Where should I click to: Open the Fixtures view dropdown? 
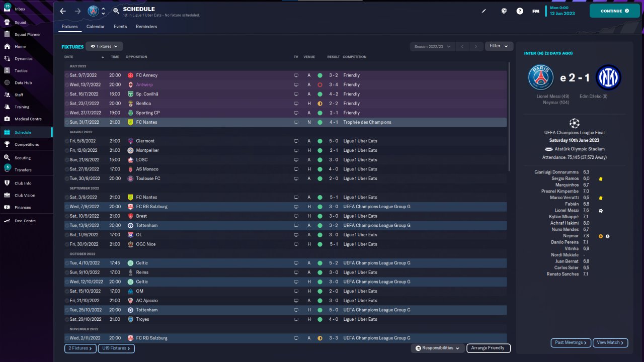[104, 46]
